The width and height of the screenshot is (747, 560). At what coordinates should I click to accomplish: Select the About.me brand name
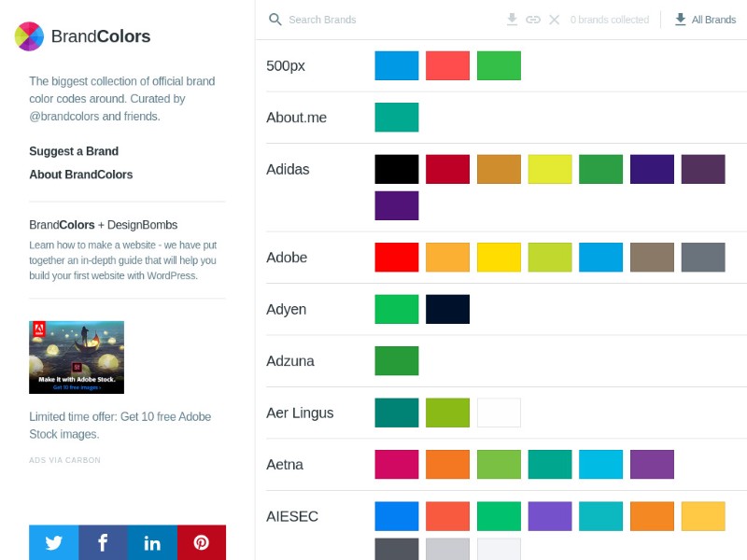coord(296,118)
